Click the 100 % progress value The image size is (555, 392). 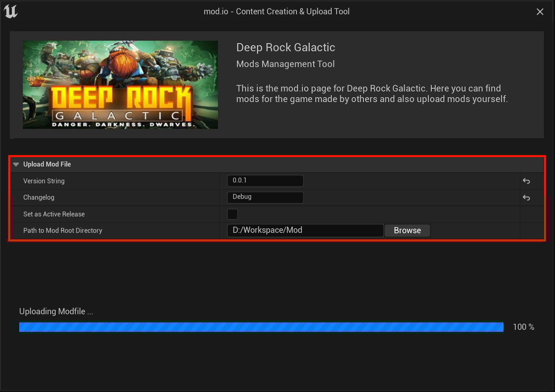click(524, 327)
